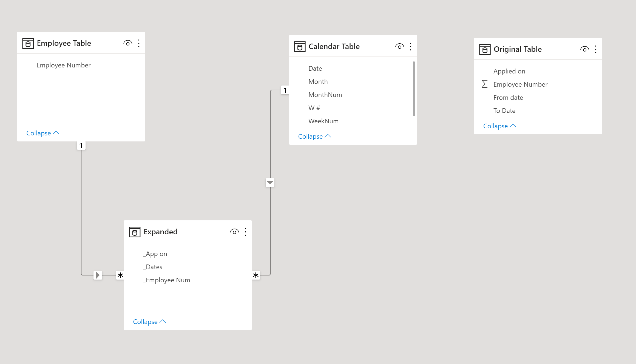The height and width of the screenshot is (364, 636).
Task: Click the asterisk cardinality marker left of Expanded
Action: coord(120,275)
